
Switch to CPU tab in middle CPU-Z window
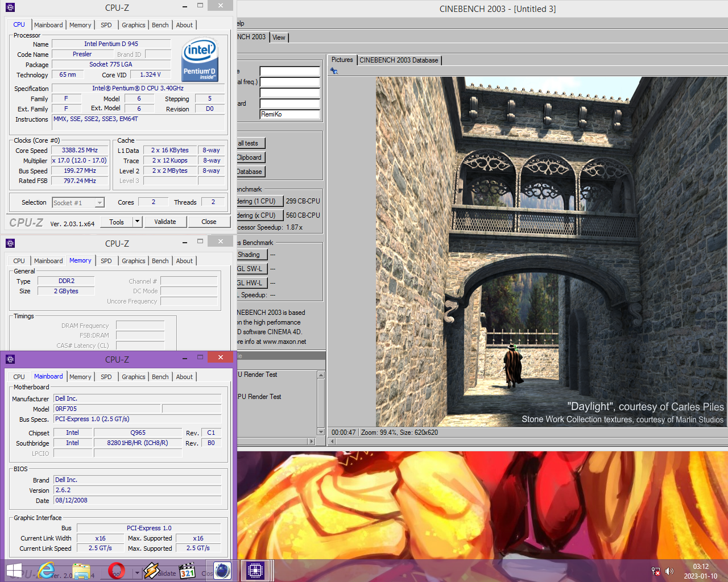[x=19, y=261]
